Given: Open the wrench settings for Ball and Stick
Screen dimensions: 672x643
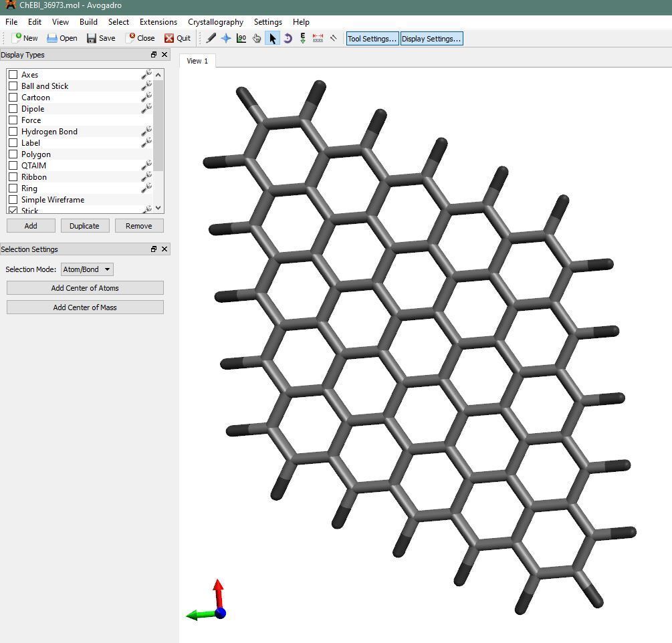Looking at the screenshot, I should [x=146, y=86].
